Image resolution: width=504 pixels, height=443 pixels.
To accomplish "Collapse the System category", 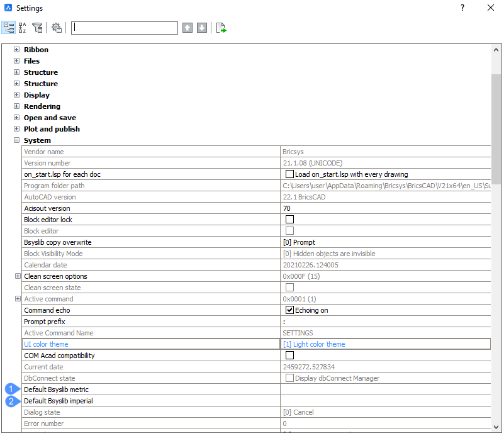I will 17,140.
